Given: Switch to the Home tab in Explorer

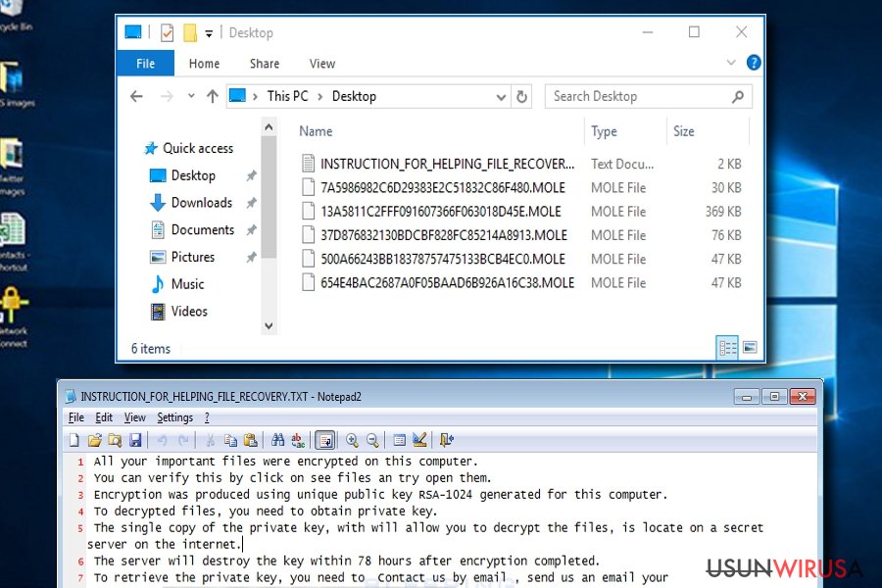Looking at the screenshot, I should pyautogui.click(x=204, y=64).
